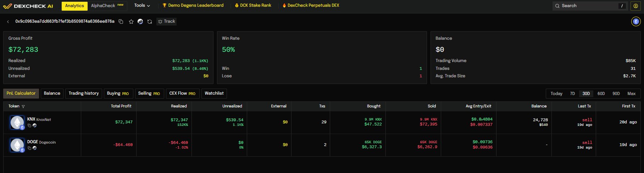The width and height of the screenshot is (644, 173).
Task: Click DOGE Dogecoin token name
Action: tap(41, 142)
